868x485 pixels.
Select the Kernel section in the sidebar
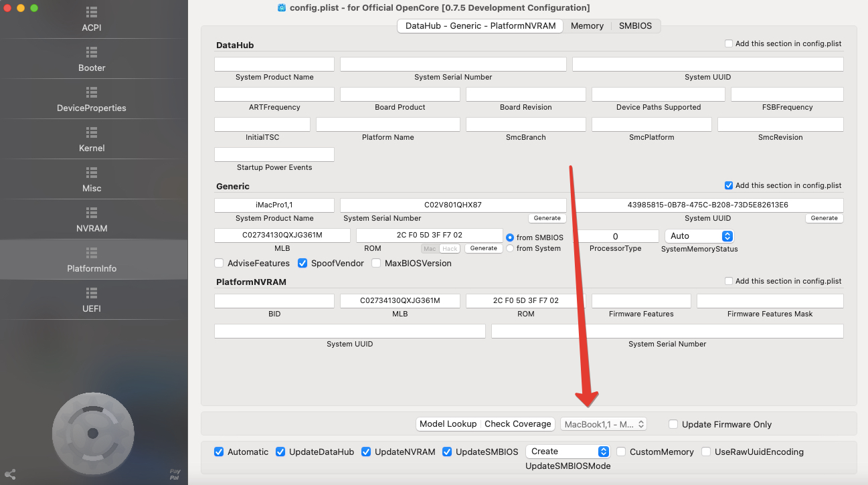[x=92, y=140]
